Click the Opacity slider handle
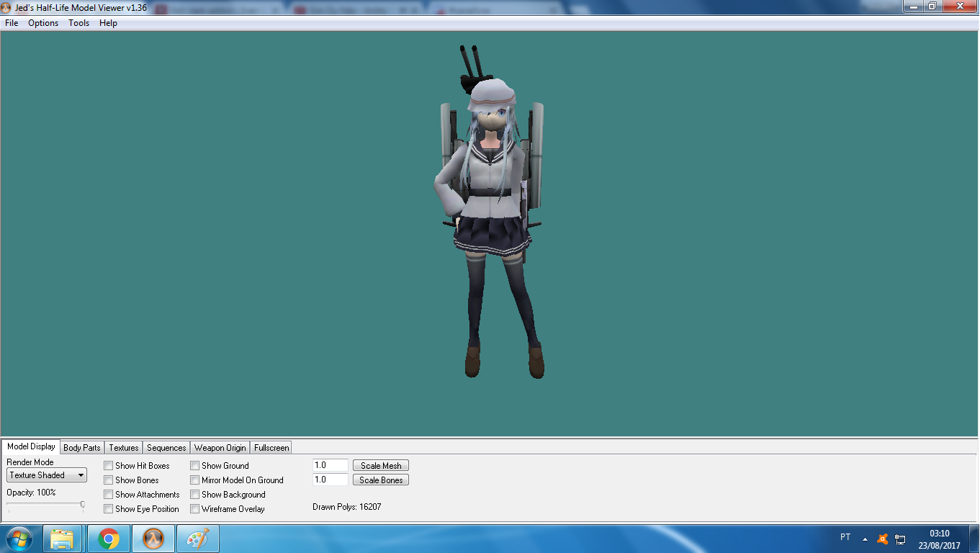Screen dimensions: 980x553 82,505
